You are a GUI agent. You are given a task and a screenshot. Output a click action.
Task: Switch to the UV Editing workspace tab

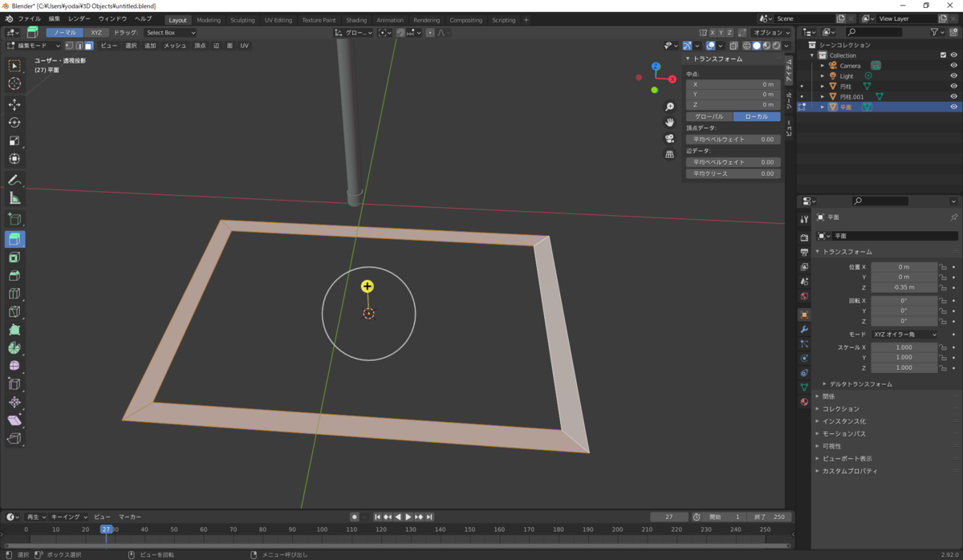[x=278, y=20]
